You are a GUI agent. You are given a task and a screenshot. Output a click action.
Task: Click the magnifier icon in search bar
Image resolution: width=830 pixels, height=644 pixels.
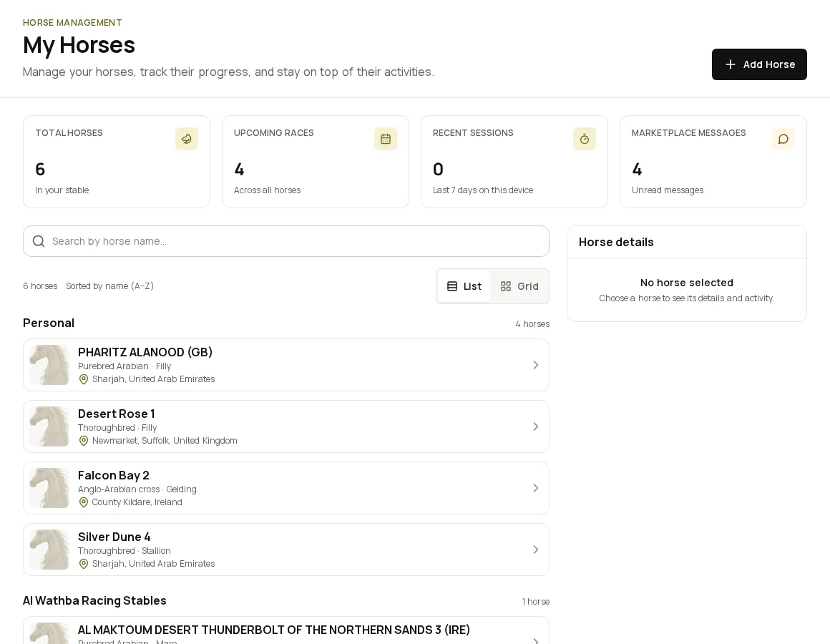(39, 241)
